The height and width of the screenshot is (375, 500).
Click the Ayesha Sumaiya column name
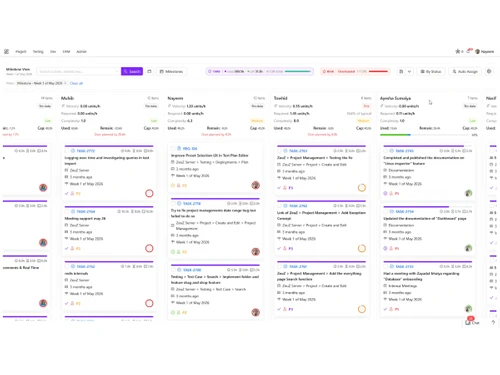coord(395,98)
